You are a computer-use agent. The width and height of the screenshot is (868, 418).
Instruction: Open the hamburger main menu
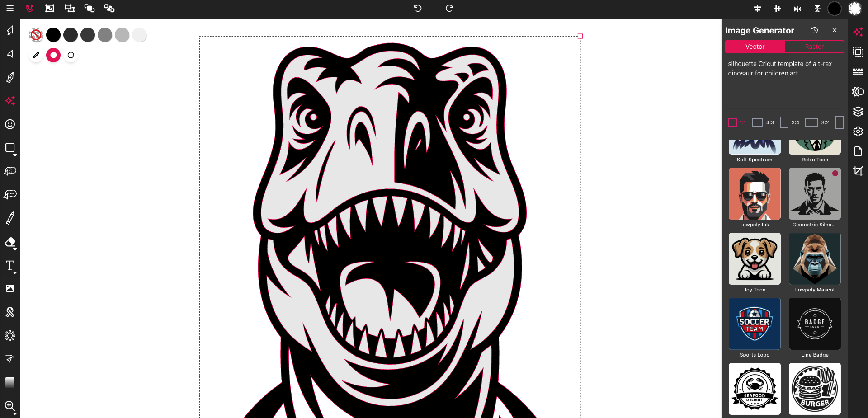[x=10, y=8]
